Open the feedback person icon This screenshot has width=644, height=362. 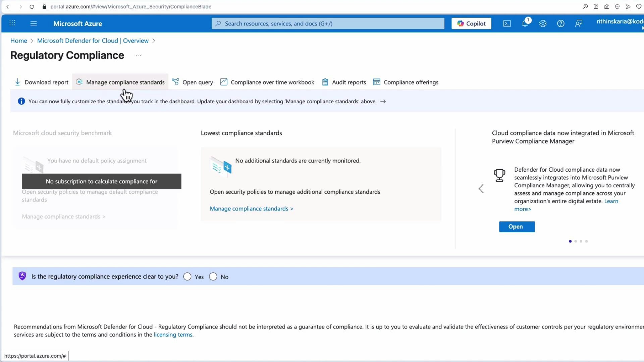(579, 23)
